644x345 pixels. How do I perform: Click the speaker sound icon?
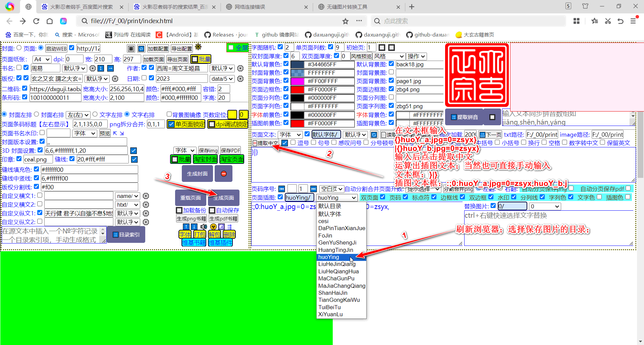coord(204,227)
